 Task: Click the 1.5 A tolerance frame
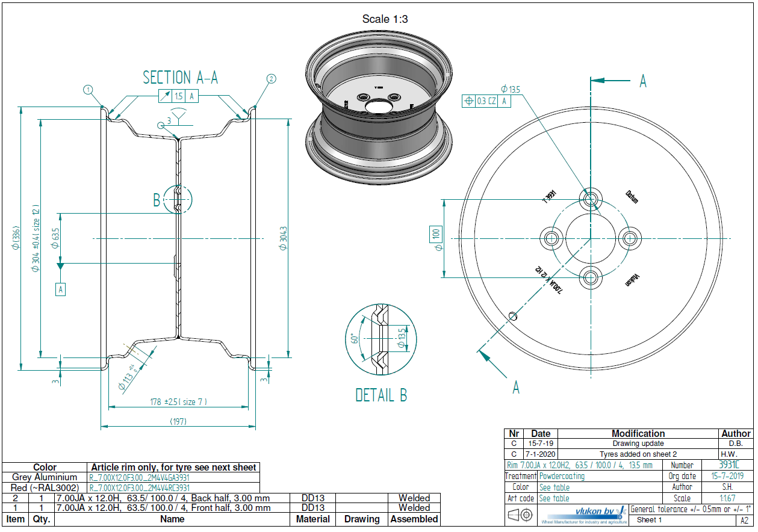coord(178,96)
